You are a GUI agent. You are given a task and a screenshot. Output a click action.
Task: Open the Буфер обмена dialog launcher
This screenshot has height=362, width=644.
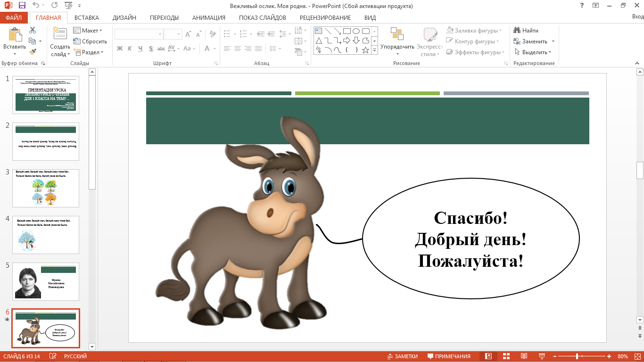43,63
